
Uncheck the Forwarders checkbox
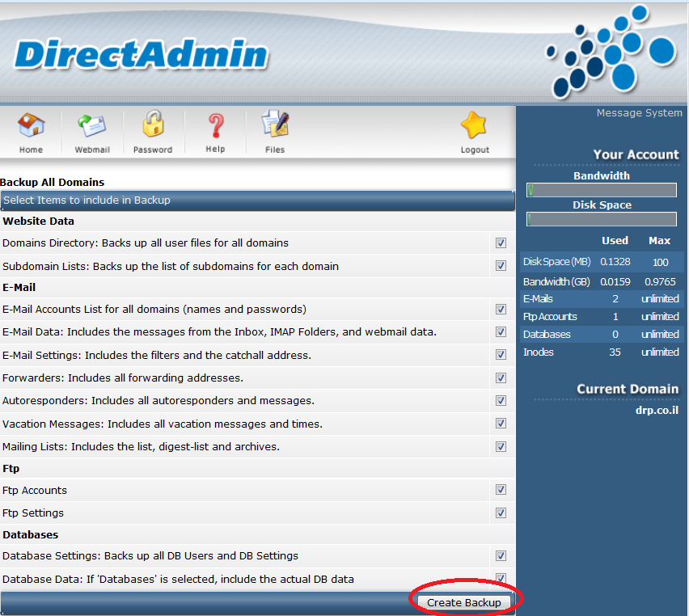[501, 378]
